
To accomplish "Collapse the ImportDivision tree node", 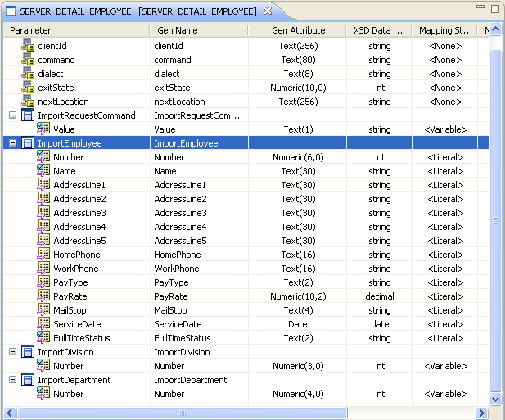I will (12, 352).
